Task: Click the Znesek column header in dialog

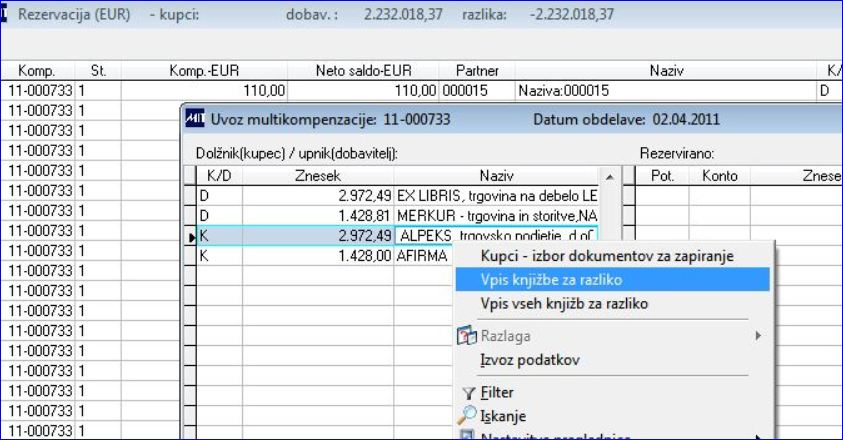Action: pos(318,176)
